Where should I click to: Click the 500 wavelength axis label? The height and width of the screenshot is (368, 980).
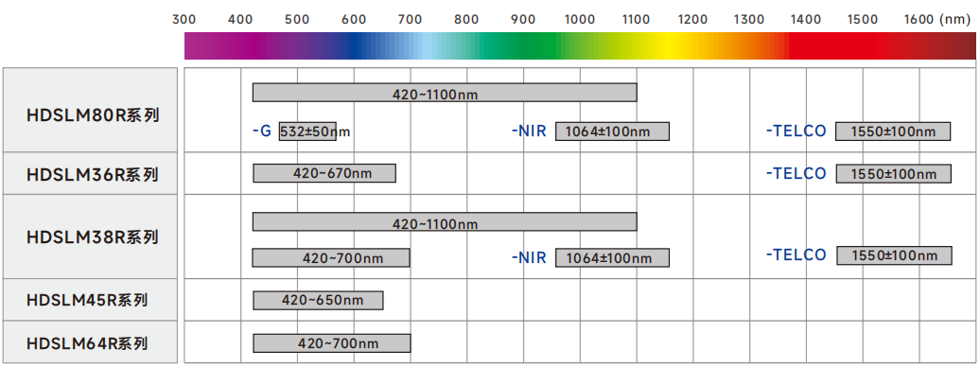coord(297,19)
